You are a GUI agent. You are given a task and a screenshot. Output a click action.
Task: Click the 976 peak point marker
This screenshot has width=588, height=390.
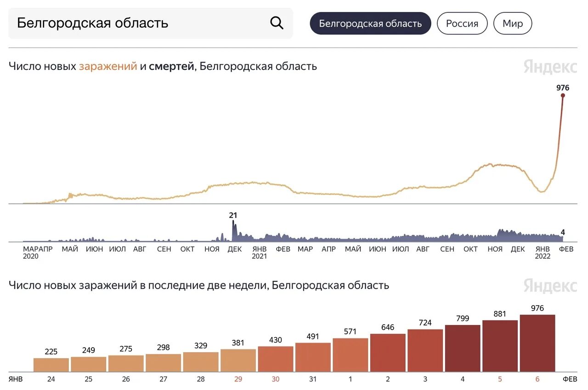[x=562, y=95]
